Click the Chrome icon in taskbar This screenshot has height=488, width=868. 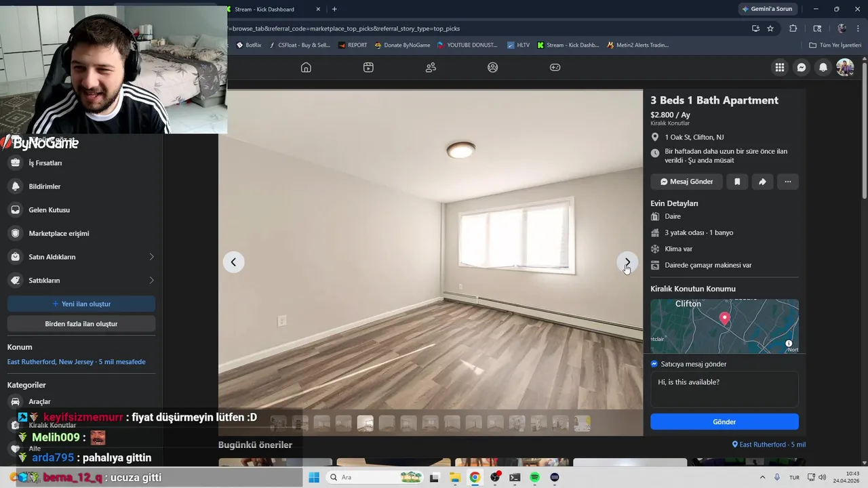(x=475, y=477)
